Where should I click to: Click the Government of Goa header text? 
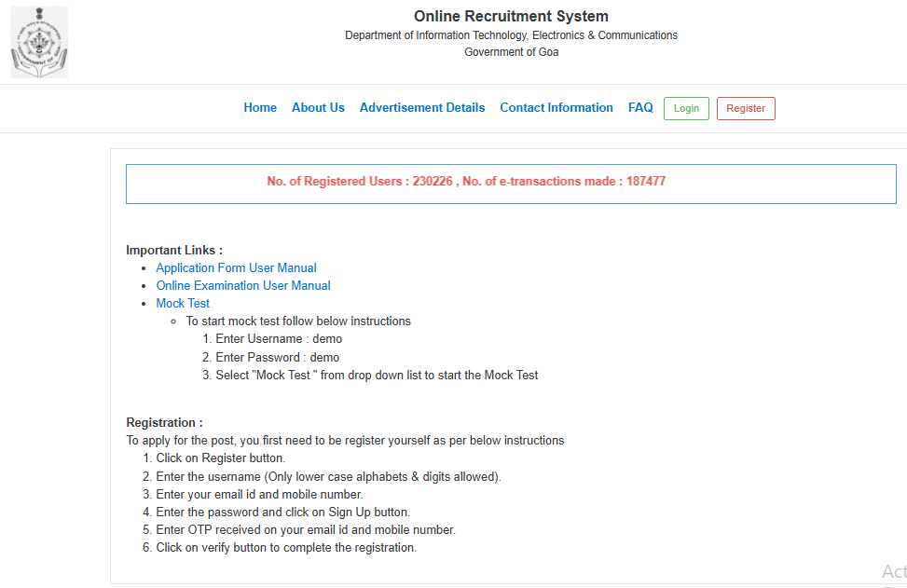click(511, 52)
